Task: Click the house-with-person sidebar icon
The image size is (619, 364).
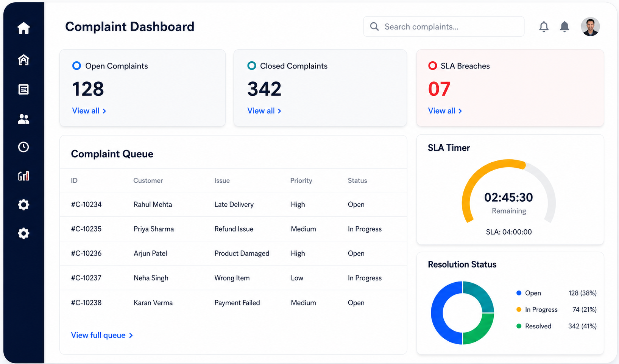Action: 23,60
